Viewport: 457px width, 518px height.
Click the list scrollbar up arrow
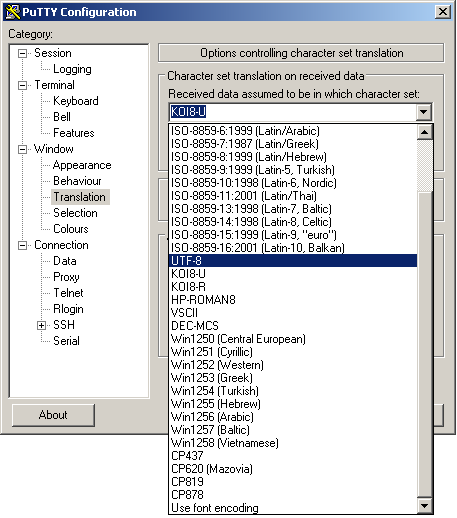click(425, 132)
